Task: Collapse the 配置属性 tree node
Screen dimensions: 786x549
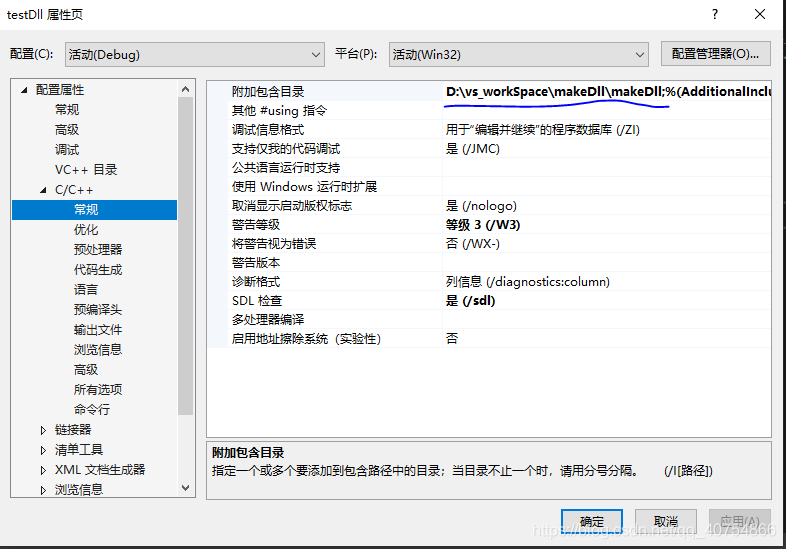Action: 24,90
